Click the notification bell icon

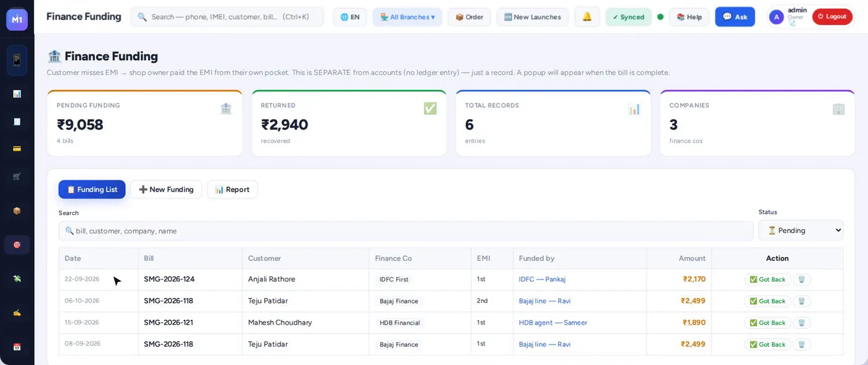pyautogui.click(x=587, y=17)
